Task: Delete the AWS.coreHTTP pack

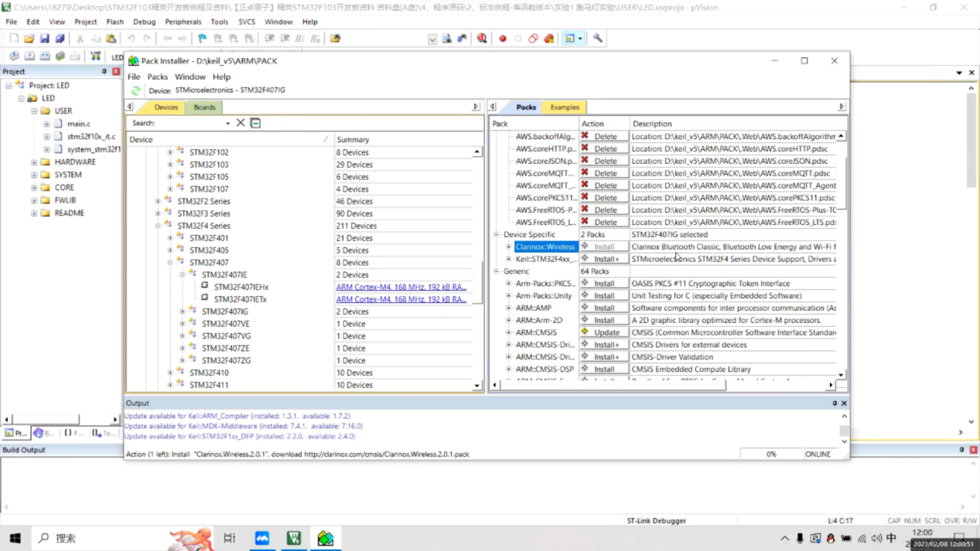Action: [606, 148]
